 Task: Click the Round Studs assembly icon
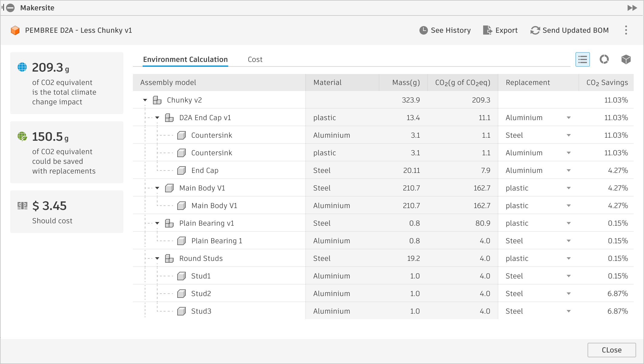(x=169, y=258)
